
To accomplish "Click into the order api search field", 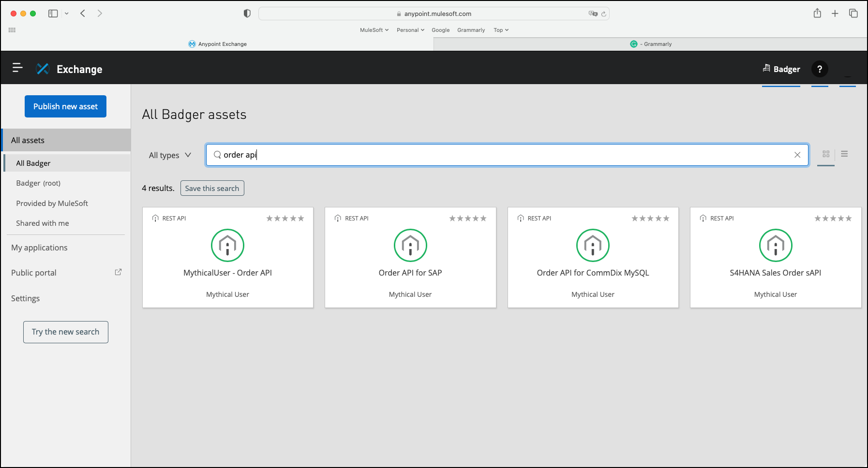I will 507,155.
